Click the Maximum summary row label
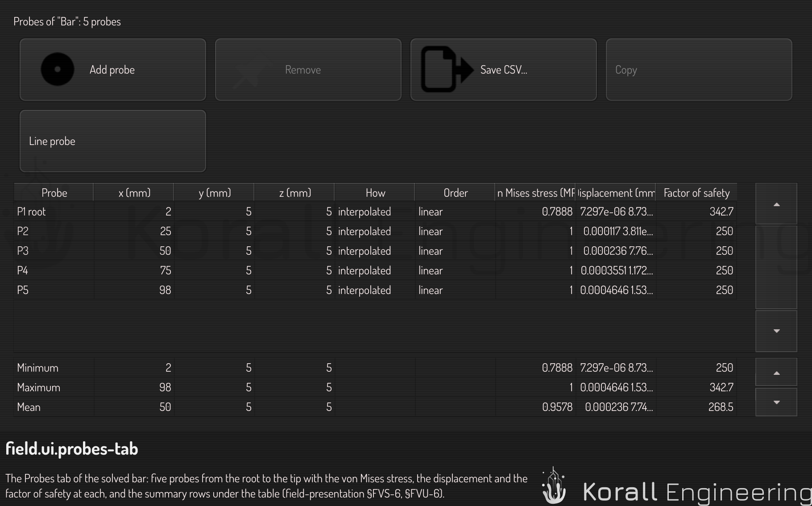This screenshot has width=812, height=506. [54, 387]
